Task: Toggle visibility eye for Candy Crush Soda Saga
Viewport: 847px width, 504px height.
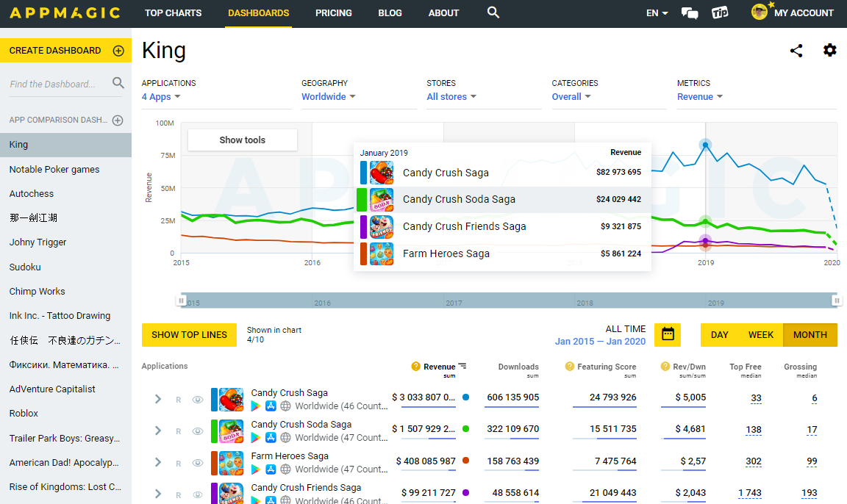Action: tap(197, 431)
